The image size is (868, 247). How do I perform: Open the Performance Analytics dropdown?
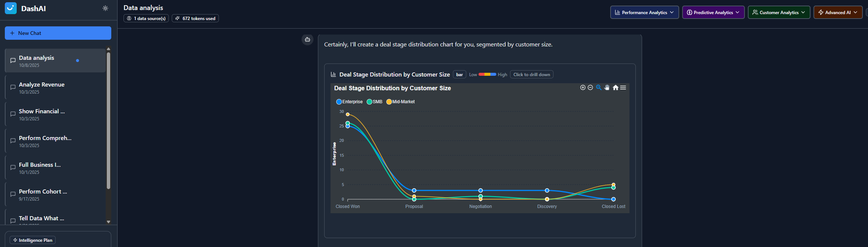(x=644, y=12)
